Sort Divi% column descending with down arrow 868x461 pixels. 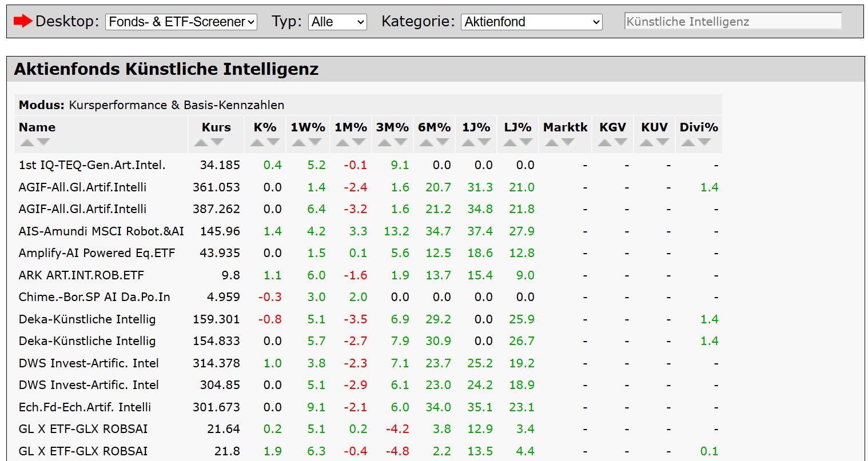[x=704, y=142]
